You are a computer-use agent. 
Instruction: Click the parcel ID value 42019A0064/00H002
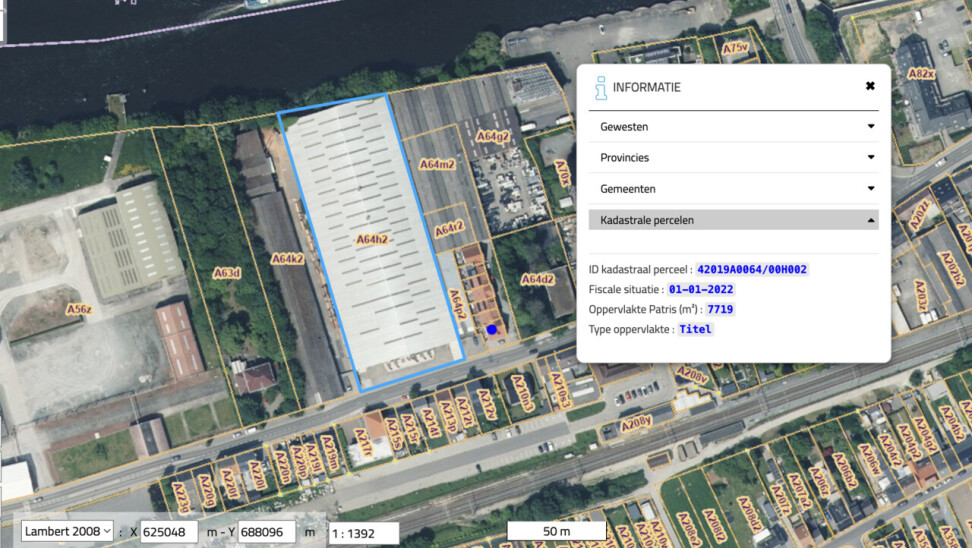[752, 270]
